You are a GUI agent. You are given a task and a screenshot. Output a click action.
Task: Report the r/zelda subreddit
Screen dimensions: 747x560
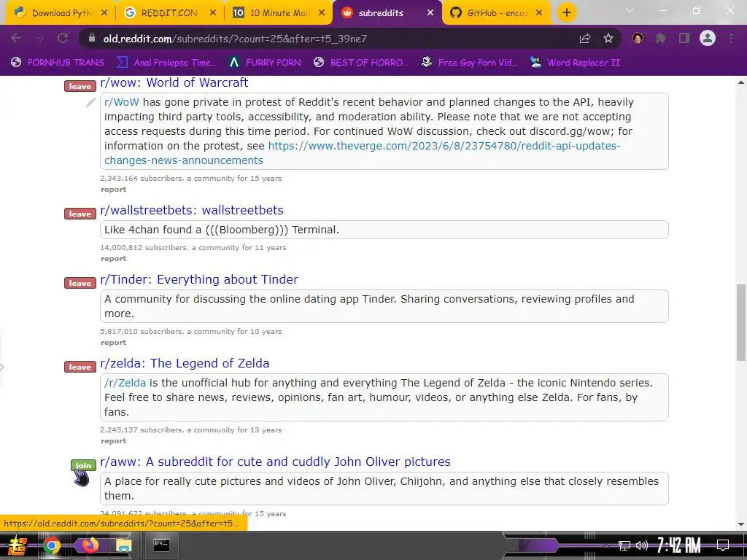point(113,441)
